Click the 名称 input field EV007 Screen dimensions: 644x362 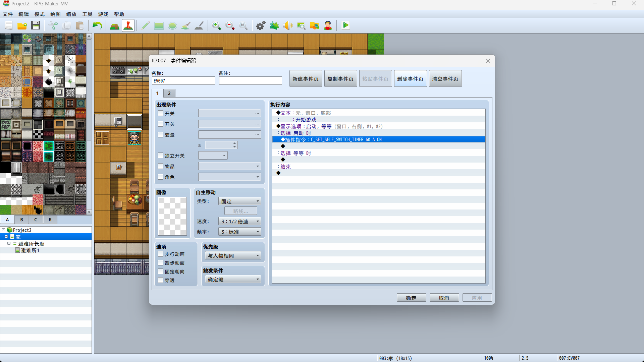point(183,81)
